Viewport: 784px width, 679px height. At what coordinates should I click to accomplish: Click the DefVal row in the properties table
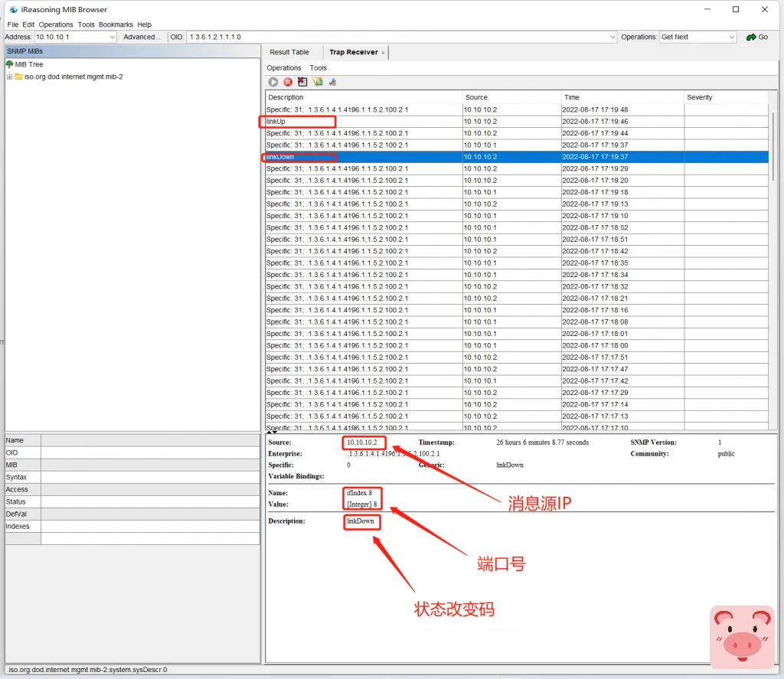[132, 514]
